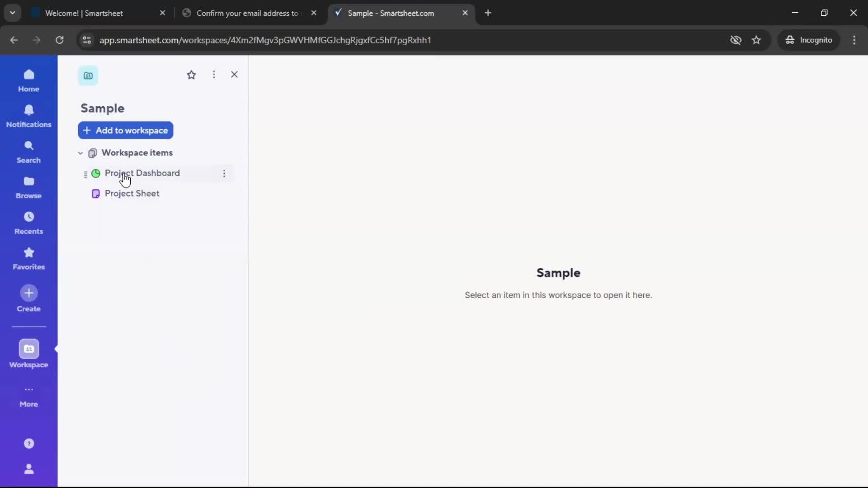Click the Add to workspace button
The height and width of the screenshot is (488, 868).
pyautogui.click(x=125, y=131)
